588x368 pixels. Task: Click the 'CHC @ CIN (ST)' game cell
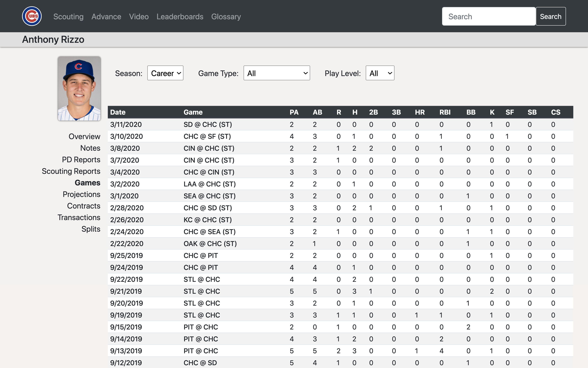coord(209,172)
